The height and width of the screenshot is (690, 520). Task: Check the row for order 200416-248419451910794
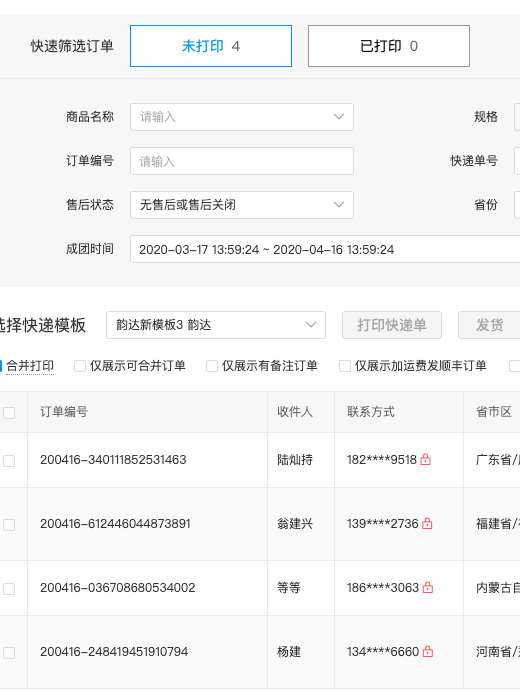click(9, 653)
